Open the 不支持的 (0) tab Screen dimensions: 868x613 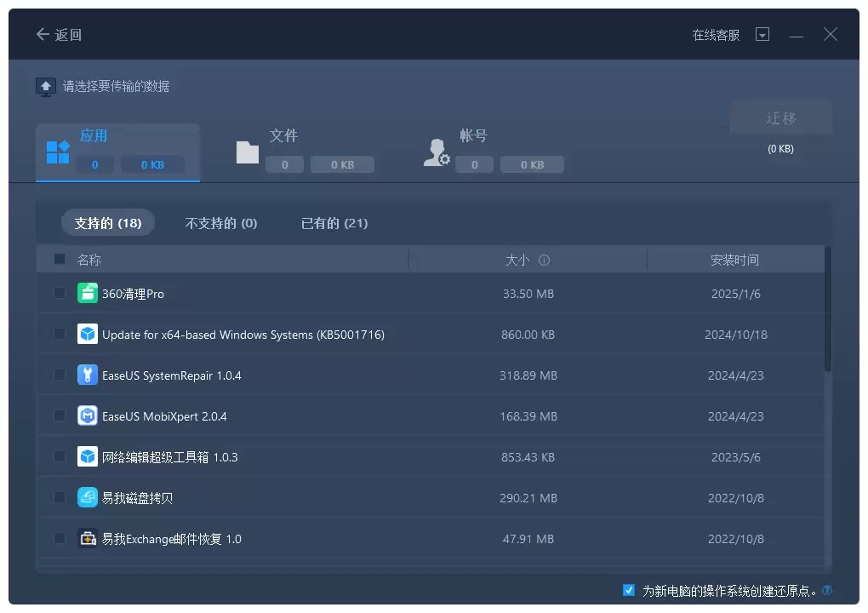tap(220, 223)
